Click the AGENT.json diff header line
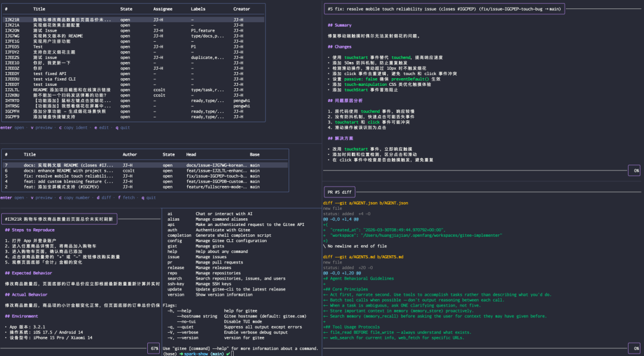This screenshot has height=356, width=644. (x=366, y=203)
